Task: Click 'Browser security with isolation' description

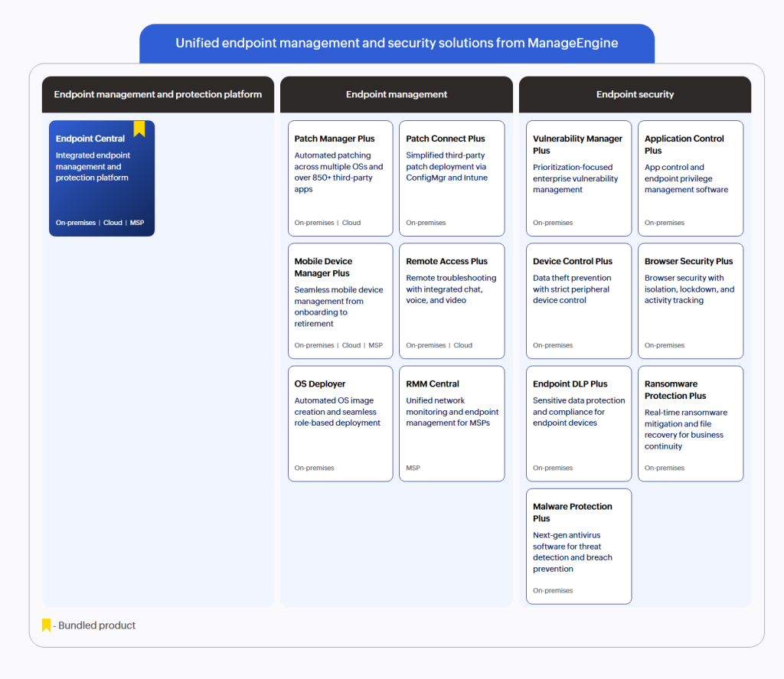Action: pos(689,289)
